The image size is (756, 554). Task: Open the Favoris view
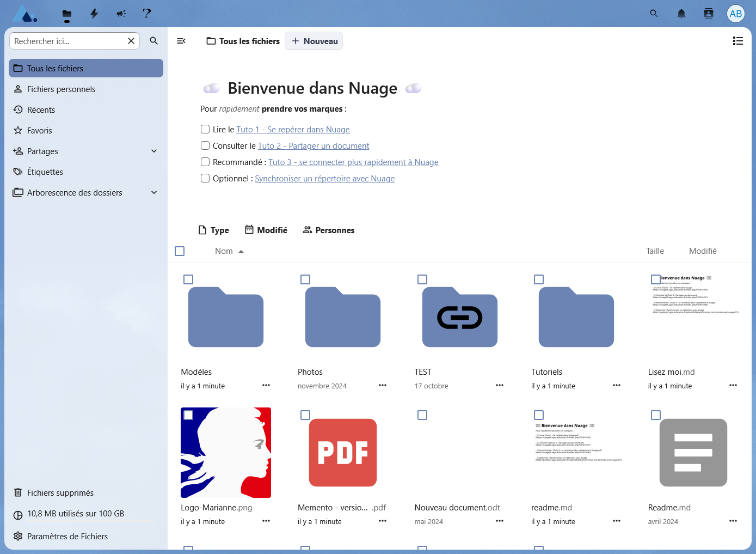(86, 130)
